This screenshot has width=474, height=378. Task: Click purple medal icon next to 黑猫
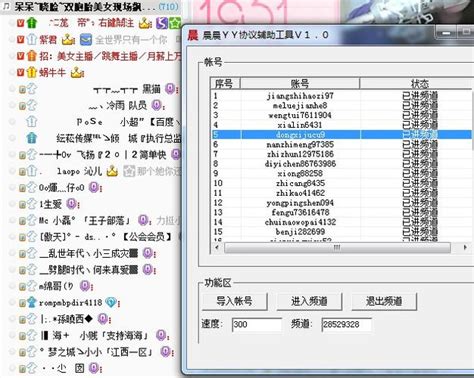coord(171,89)
